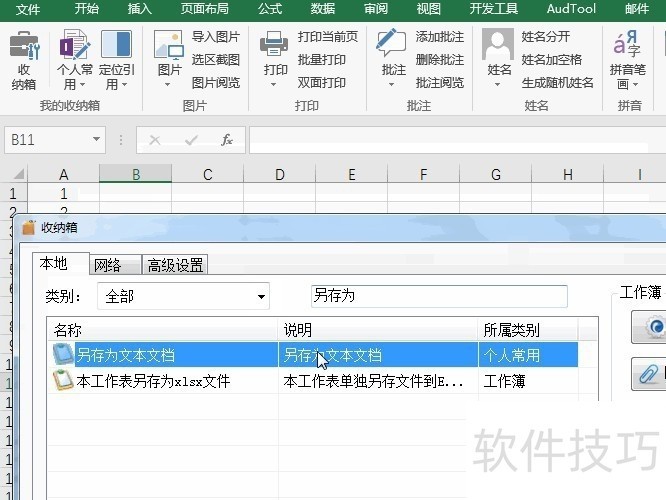Select the 网络 tab in 收纳箱 dialog

click(115, 266)
